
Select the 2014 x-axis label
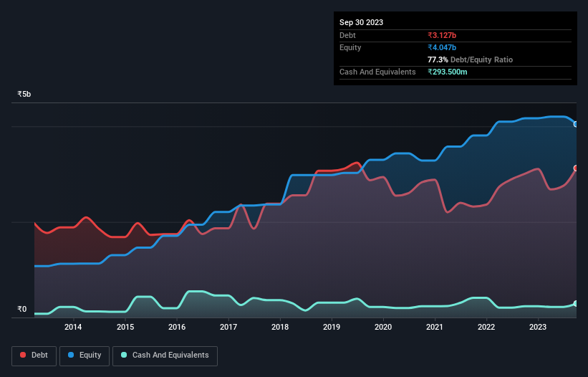click(x=73, y=327)
